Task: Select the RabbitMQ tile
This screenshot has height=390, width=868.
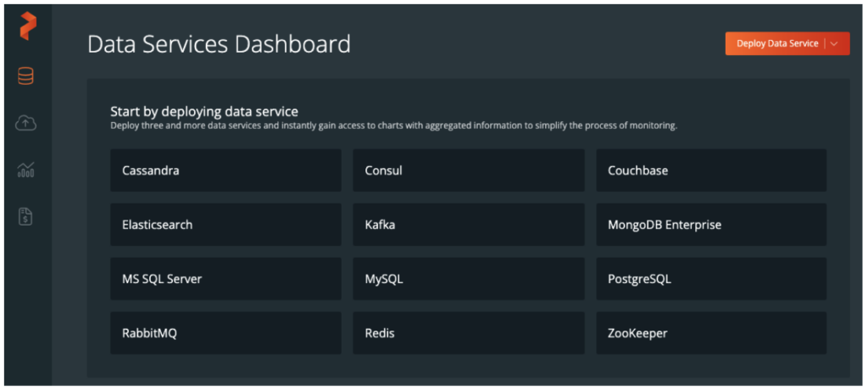Action: pos(225,333)
